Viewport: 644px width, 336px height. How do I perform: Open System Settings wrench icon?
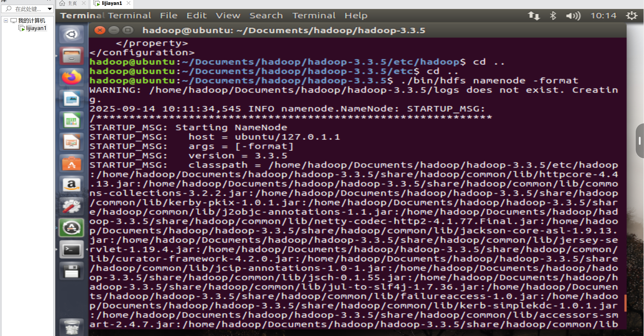(72, 207)
